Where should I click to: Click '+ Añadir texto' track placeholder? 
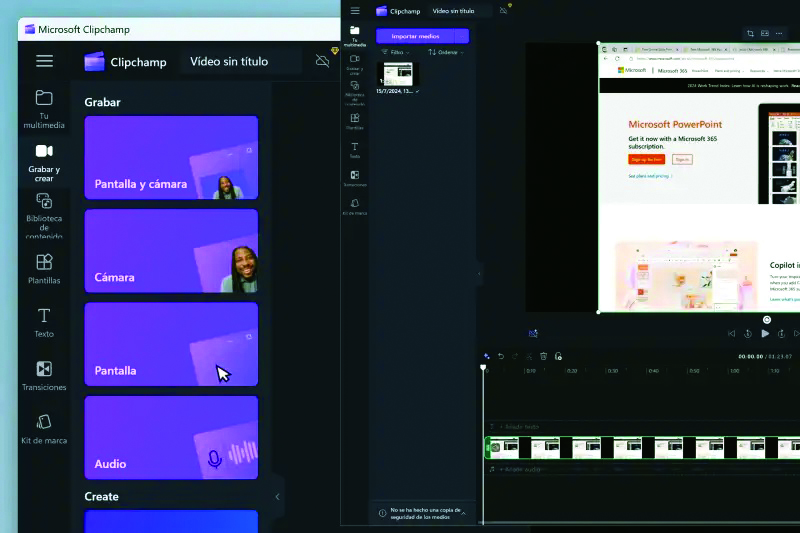pyautogui.click(x=519, y=426)
